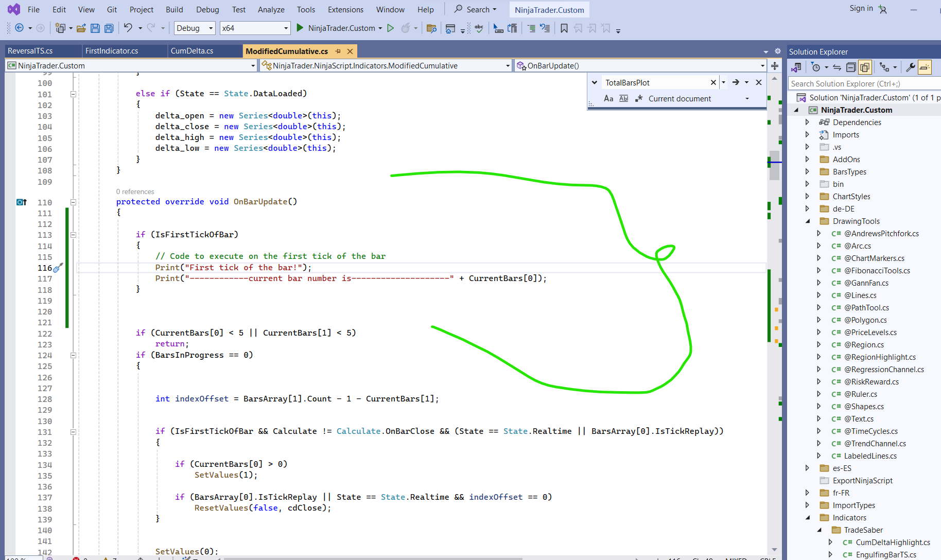Switch to the ReversalTS.cs tab
The image size is (941, 560).
pyautogui.click(x=30, y=51)
